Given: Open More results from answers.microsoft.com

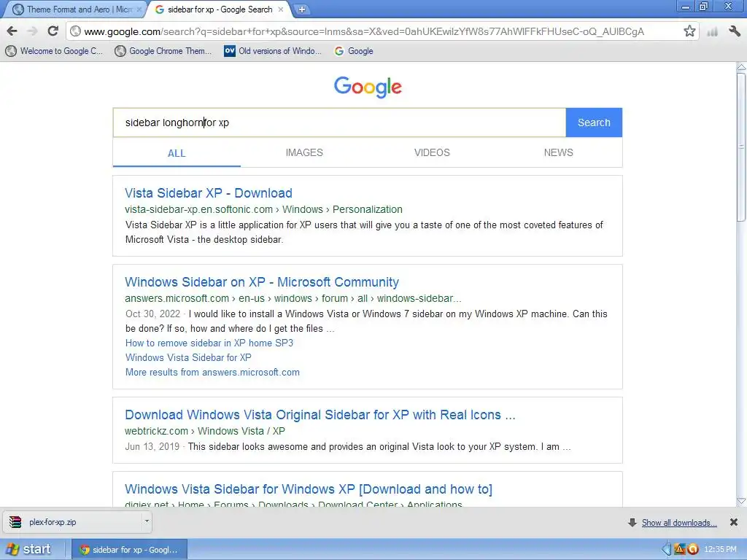Looking at the screenshot, I should coord(212,373).
